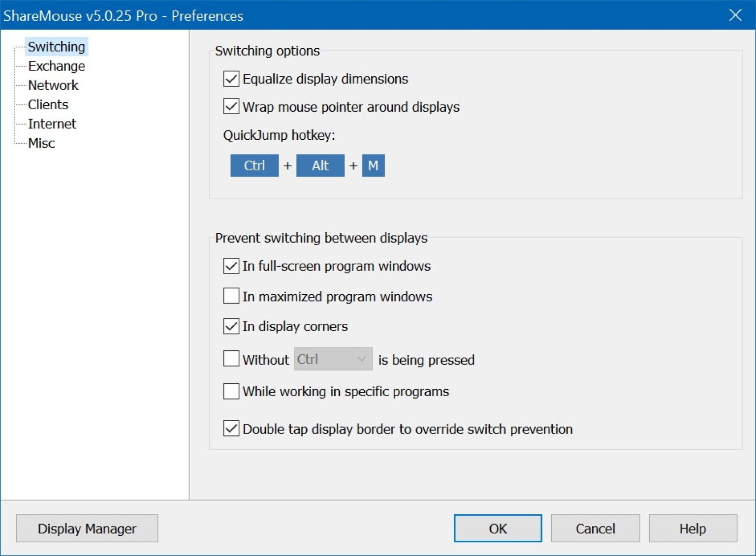Select the Exchange settings category
The width and height of the screenshot is (756, 556).
(x=57, y=66)
